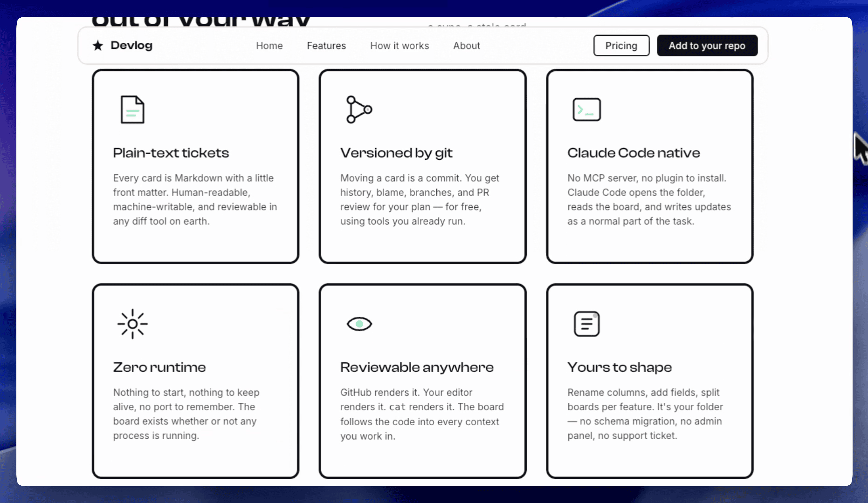Select the Plain-text tickets heading
868x503 pixels.
coord(171,153)
